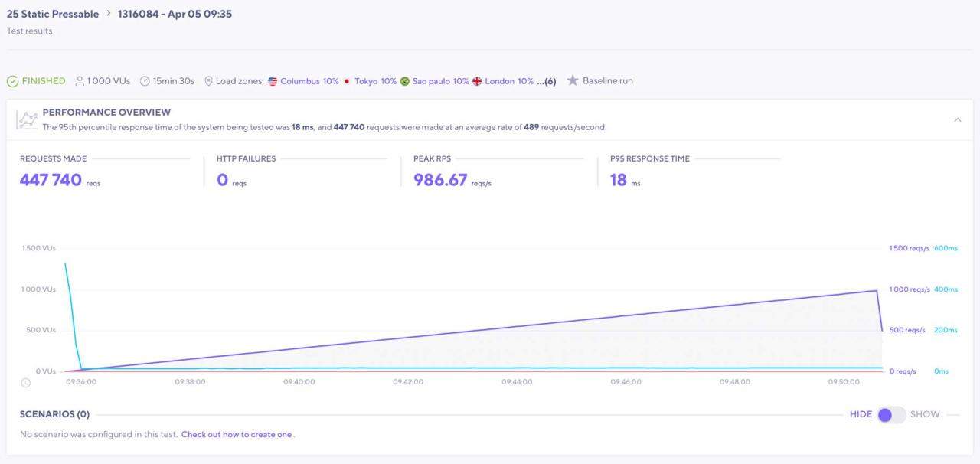
Task: Open the 25 Static Pressable breadcrumb
Action: pyautogui.click(x=53, y=14)
